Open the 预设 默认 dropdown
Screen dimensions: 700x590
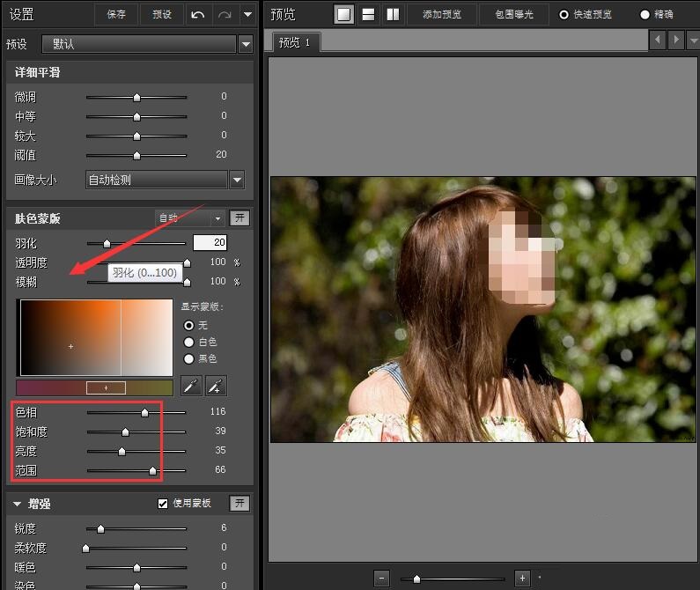tap(246, 44)
